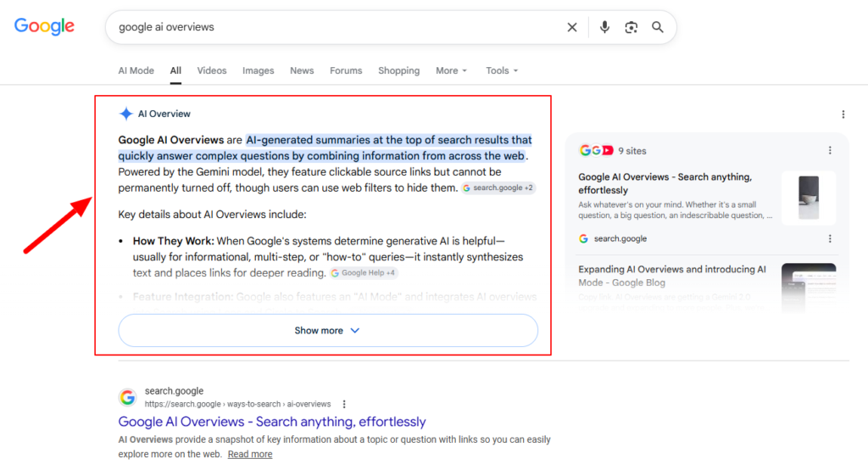Click the Key details about AI Overviews line
This screenshot has height=470, width=868.
212,215
